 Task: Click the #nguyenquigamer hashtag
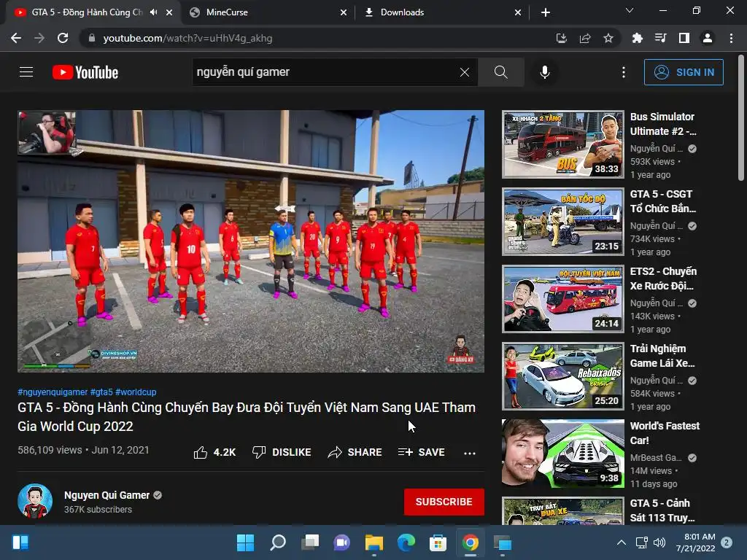coord(53,392)
